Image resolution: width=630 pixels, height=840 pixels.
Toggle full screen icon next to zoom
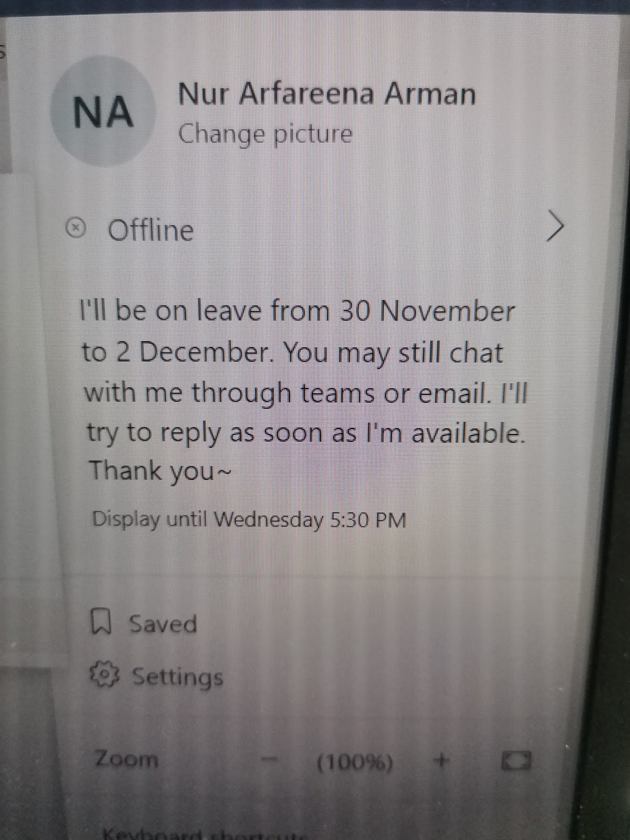[x=516, y=760]
